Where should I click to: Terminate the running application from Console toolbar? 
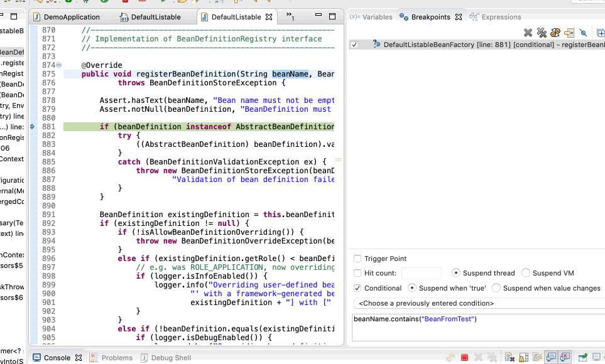pos(465,357)
